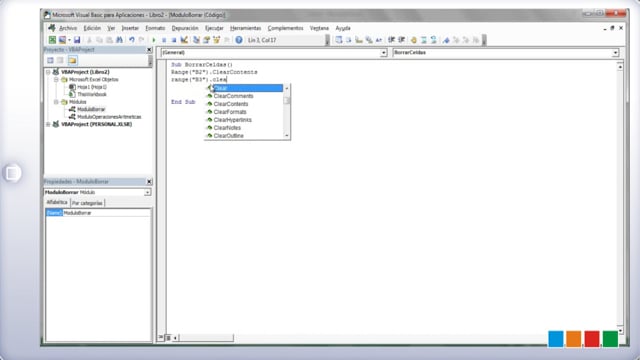Switch to the Alfabética tab
The image size is (640, 360).
(57, 202)
